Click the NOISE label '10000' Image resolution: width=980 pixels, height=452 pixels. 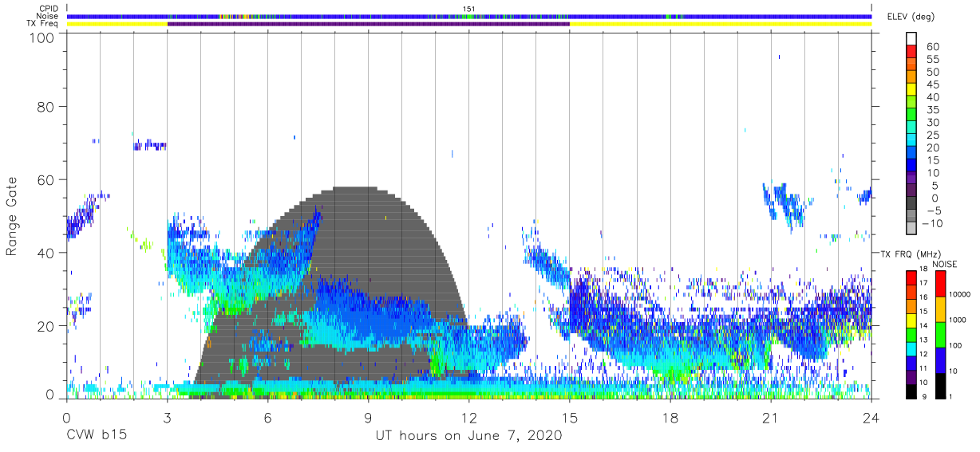click(x=959, y=295)
